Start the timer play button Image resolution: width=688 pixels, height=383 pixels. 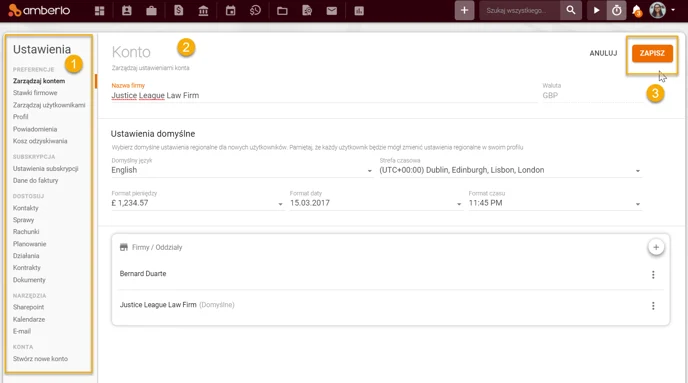[596, 10]
